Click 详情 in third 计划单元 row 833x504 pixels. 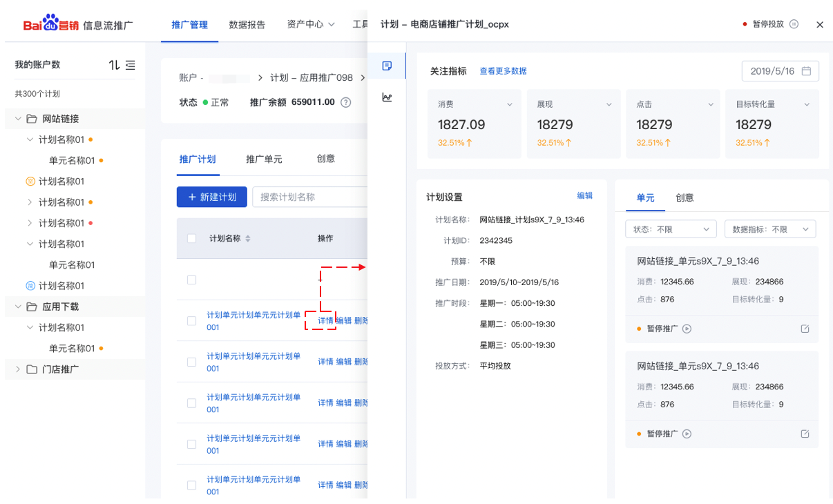pyautogui.click(x=325, y=403)
